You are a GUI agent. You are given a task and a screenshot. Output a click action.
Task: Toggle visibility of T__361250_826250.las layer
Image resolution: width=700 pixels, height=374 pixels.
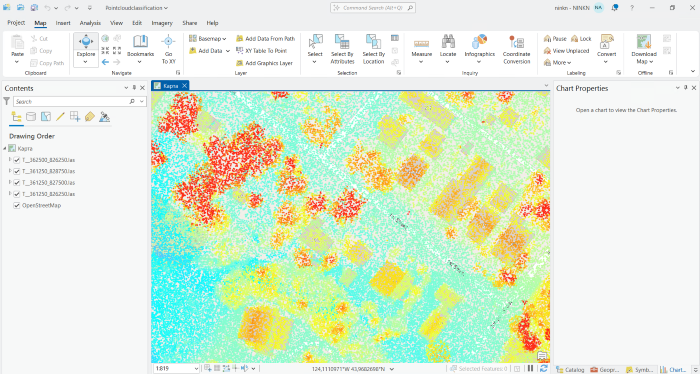pyautogui.click(x=17, y=194)
